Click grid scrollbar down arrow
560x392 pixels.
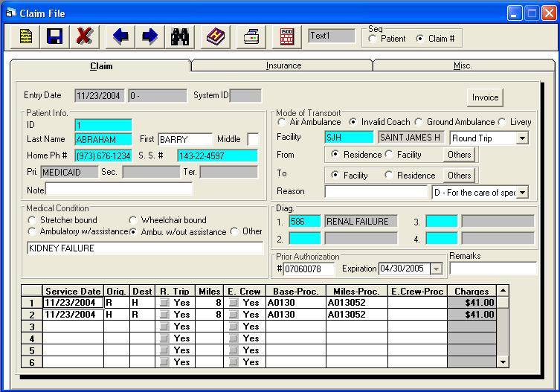point(503,362)
